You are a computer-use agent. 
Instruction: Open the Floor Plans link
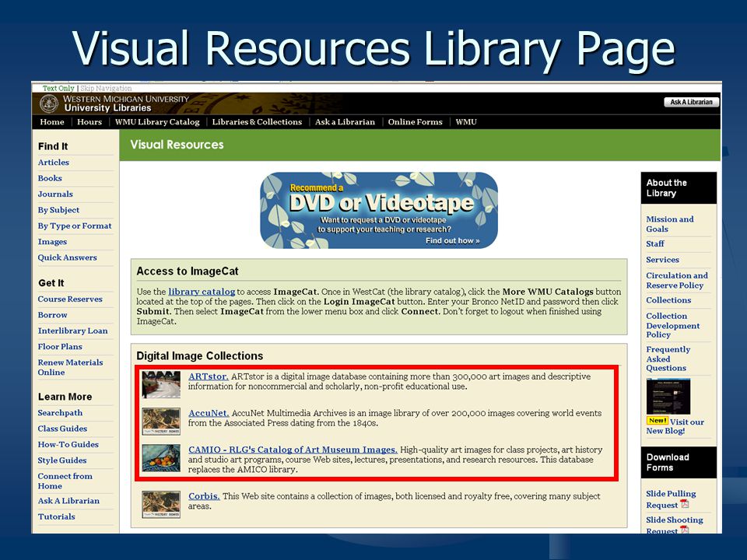pyautogui.click(x=60, y=347)
